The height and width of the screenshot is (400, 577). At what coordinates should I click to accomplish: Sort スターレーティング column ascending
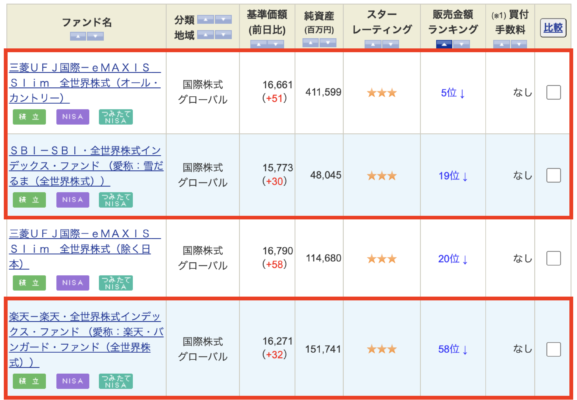tap(373, 44)
